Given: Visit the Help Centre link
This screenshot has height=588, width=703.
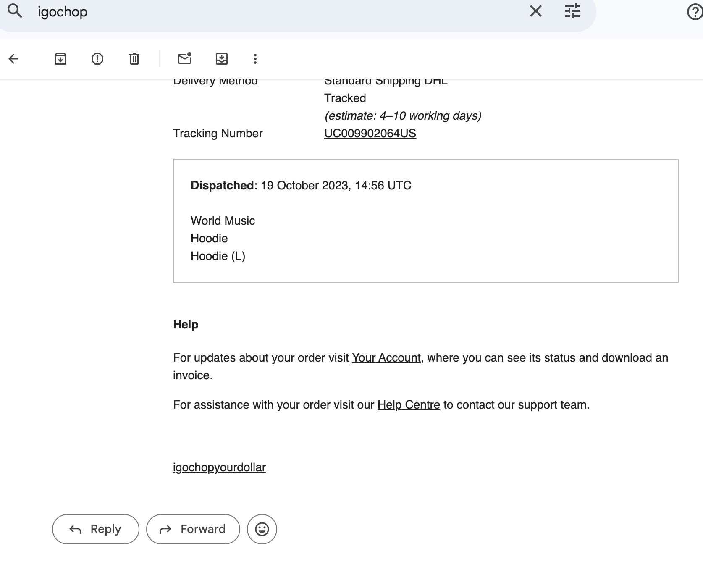Looking at the screenshot, I should click(x=409, y=405).
